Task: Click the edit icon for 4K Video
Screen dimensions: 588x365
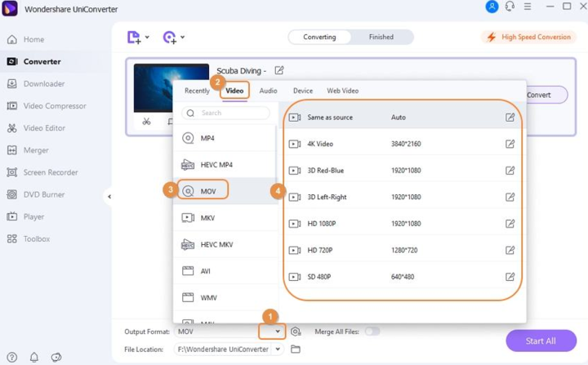Action: click(x=510, y=144)
